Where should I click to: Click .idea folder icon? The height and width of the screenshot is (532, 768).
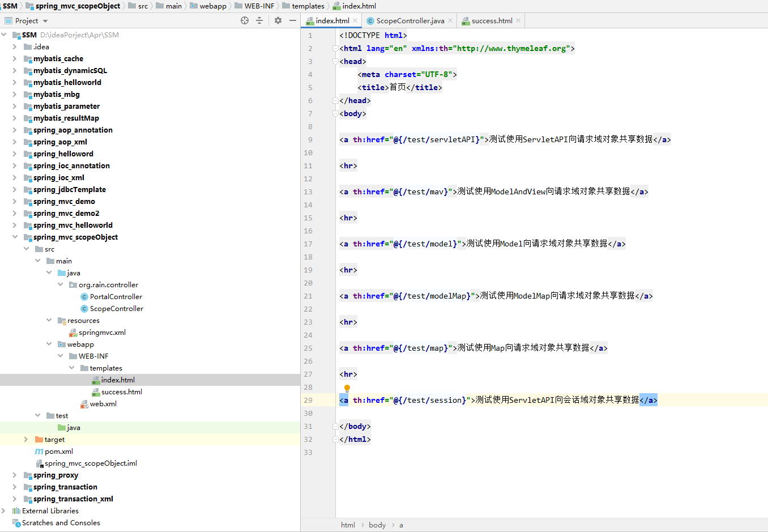coord(28,47)
